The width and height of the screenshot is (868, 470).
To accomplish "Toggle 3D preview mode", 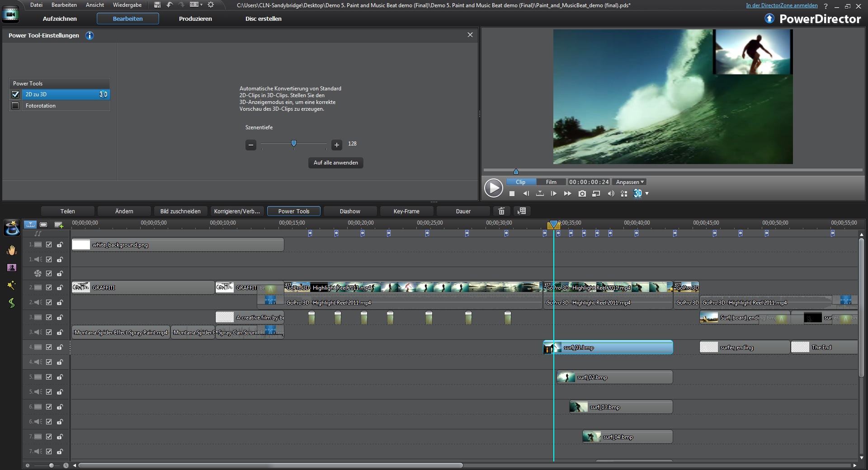I will click(637, 193).
